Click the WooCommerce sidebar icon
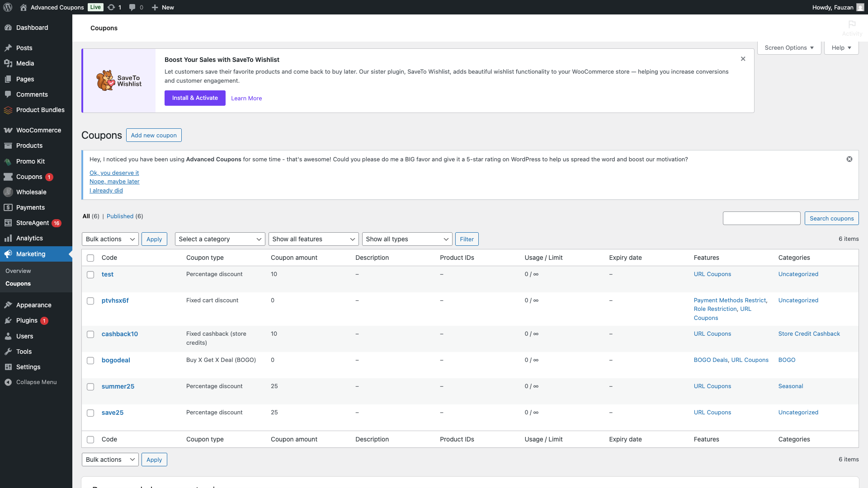 coord(8,130)
